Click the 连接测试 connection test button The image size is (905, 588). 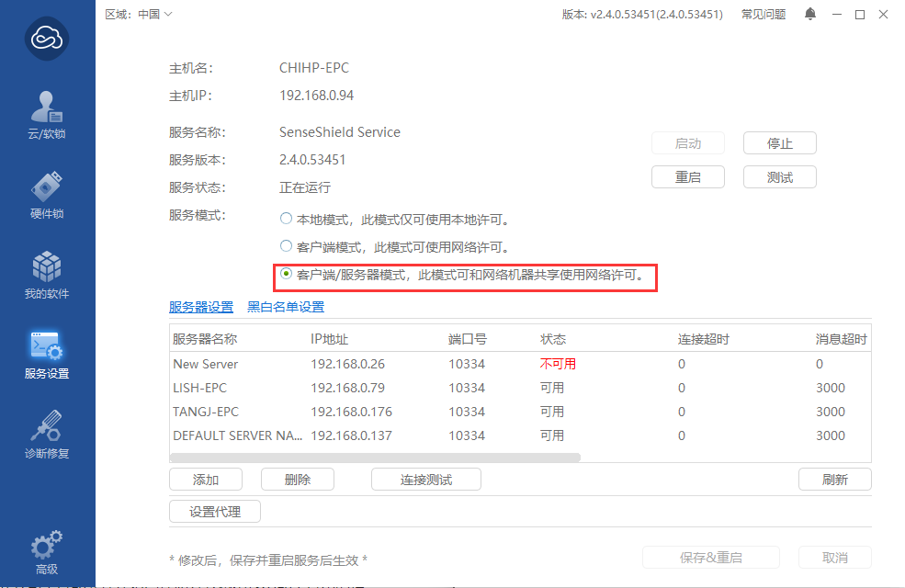click(426, 480)
